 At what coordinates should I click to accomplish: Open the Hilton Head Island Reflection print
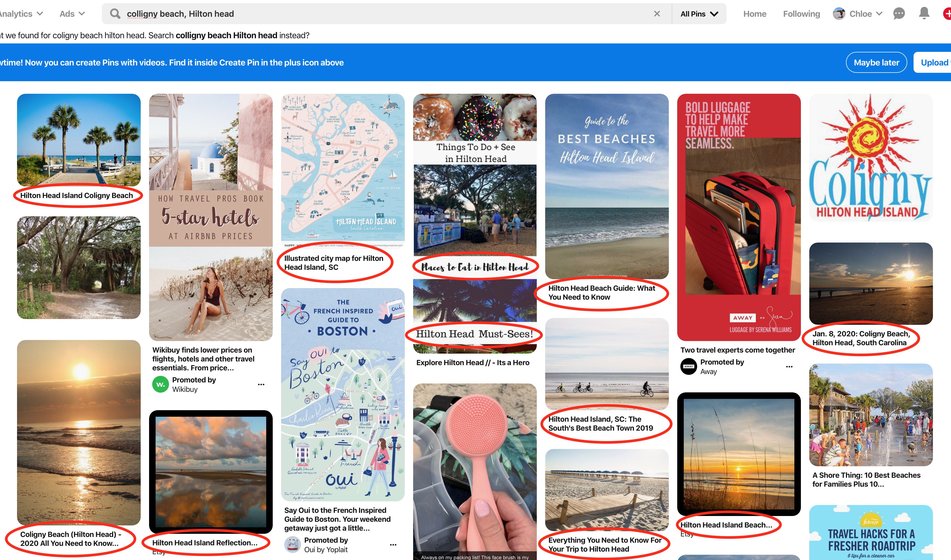click(211, 472)
